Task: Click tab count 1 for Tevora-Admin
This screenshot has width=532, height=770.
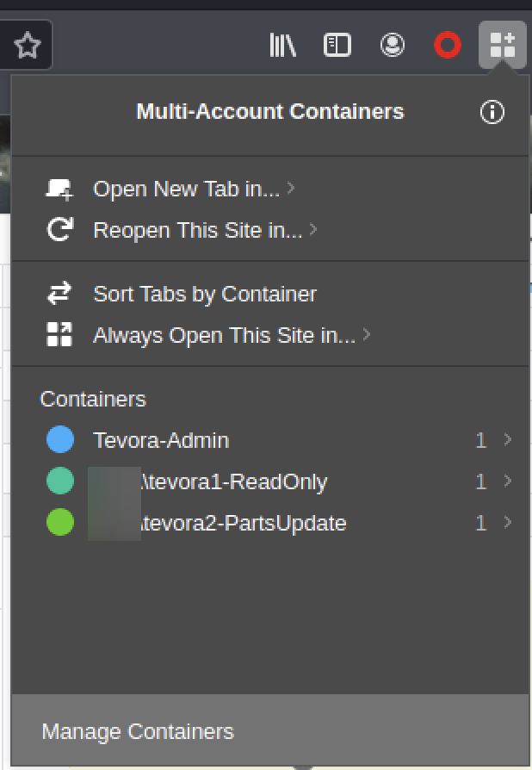Action: pos(481,440)
